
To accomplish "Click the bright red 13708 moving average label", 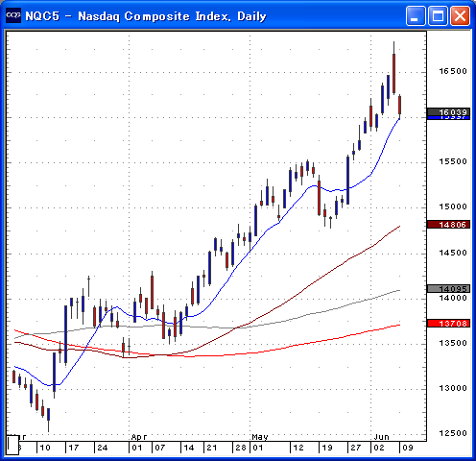I will point(449,324).
